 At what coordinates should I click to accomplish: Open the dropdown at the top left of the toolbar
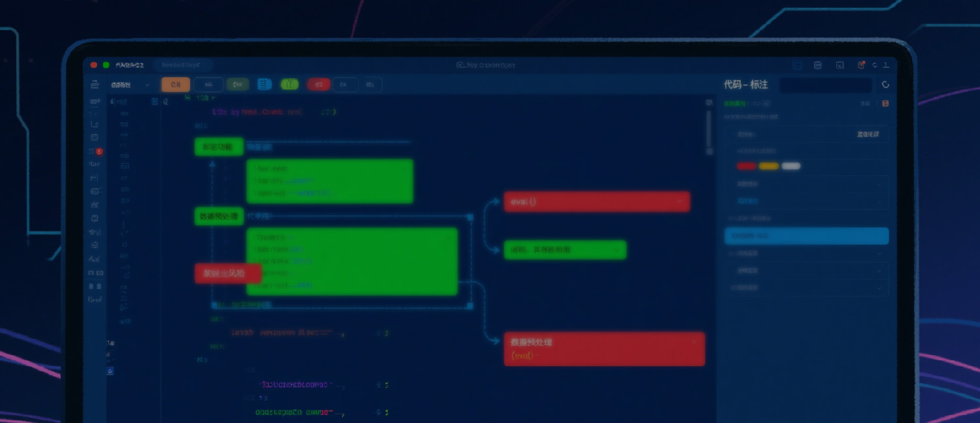[x=131, y=85]
